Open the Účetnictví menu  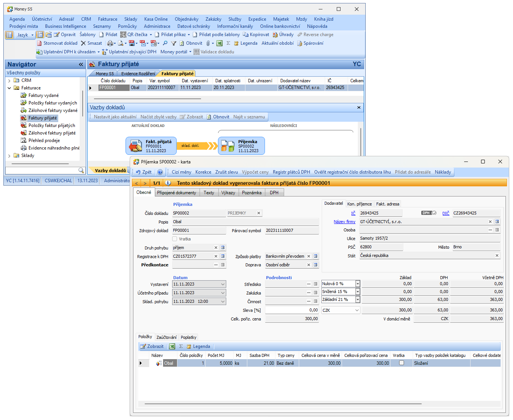(x=42, y=19)
